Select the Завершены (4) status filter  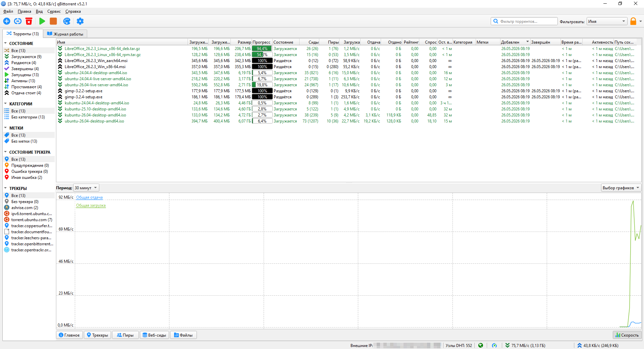(x=29, y=69)
